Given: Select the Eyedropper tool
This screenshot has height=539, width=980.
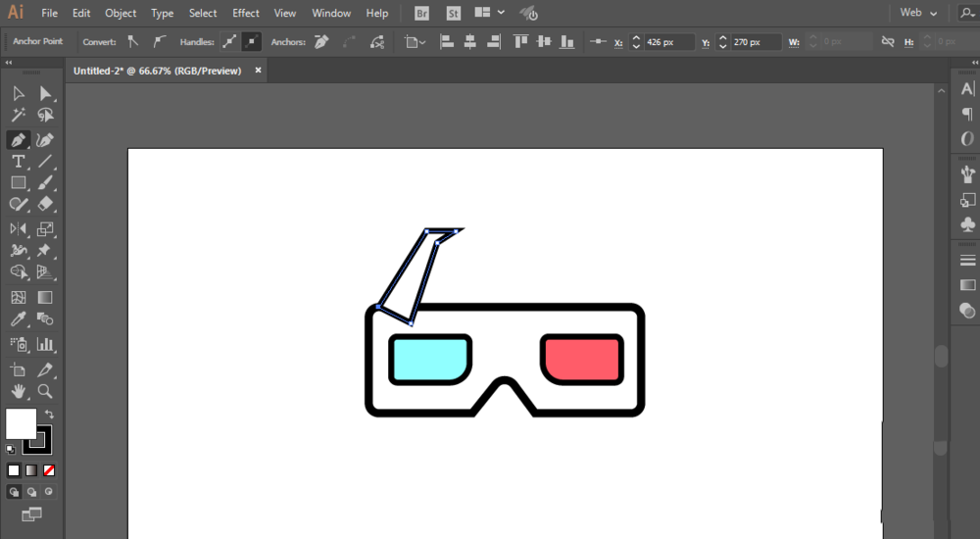Looking at the screenshot, I should pyautogui.click(x=18, y=318).
